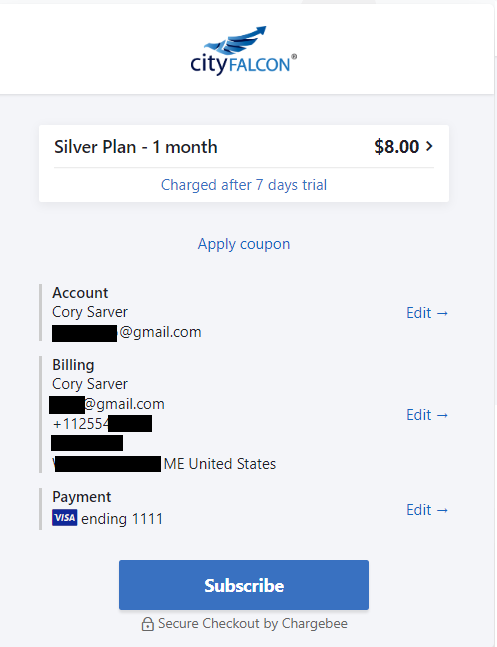497x647 pixels.
Task: Click the falcon wing graphic in logo
Action: click(235, 40)
